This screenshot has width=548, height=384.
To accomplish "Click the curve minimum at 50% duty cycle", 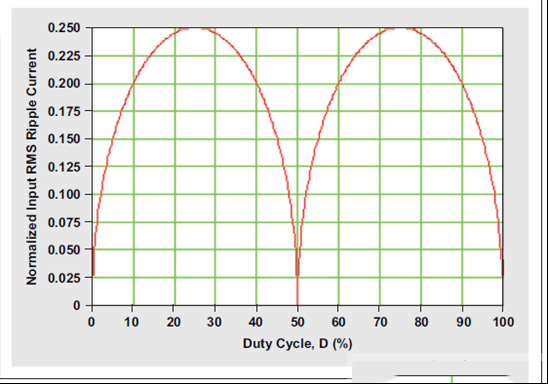I will point(297,303).
